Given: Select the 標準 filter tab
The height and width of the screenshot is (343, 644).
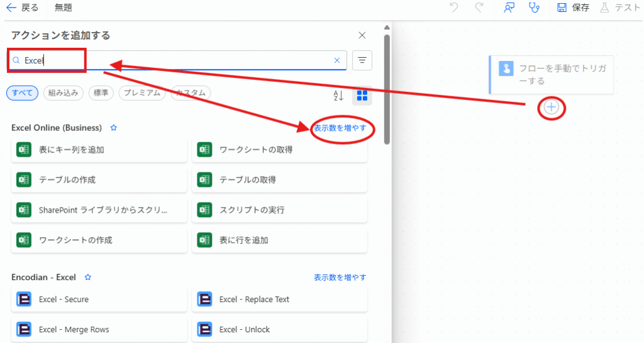Looking at the screenshot, I should click(101, 93).
